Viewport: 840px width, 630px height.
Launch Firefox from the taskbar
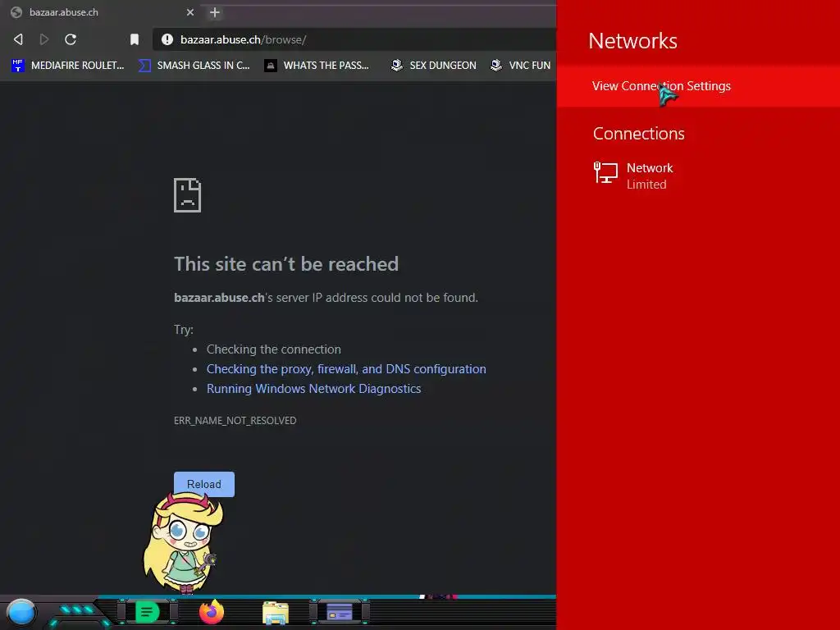212,612
